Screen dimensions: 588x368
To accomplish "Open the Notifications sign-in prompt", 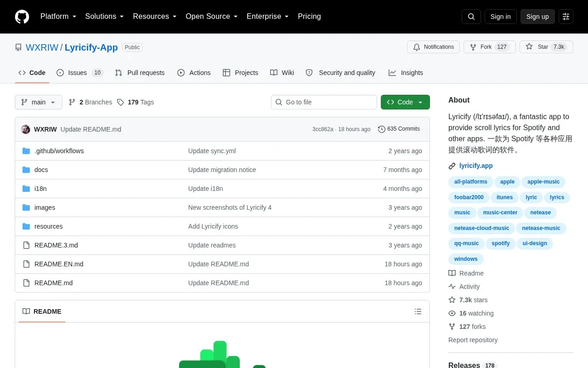I will coord(433,47).
